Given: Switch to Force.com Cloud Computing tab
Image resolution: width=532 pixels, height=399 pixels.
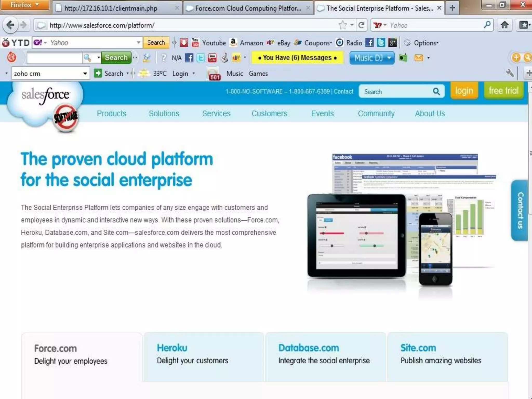Looking at the screenshot, I should click(x=248, y=8).
